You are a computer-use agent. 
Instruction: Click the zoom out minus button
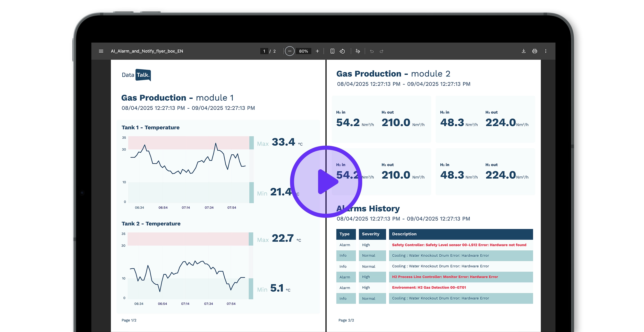(290, 51)
